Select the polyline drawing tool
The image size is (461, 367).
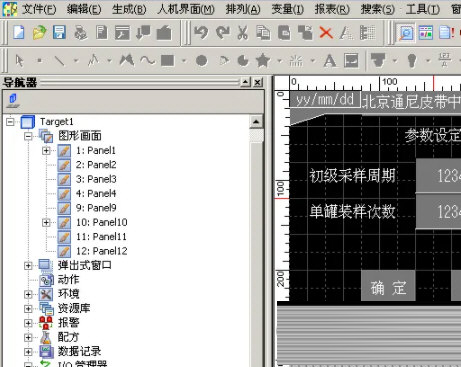(x=94, y=61)
